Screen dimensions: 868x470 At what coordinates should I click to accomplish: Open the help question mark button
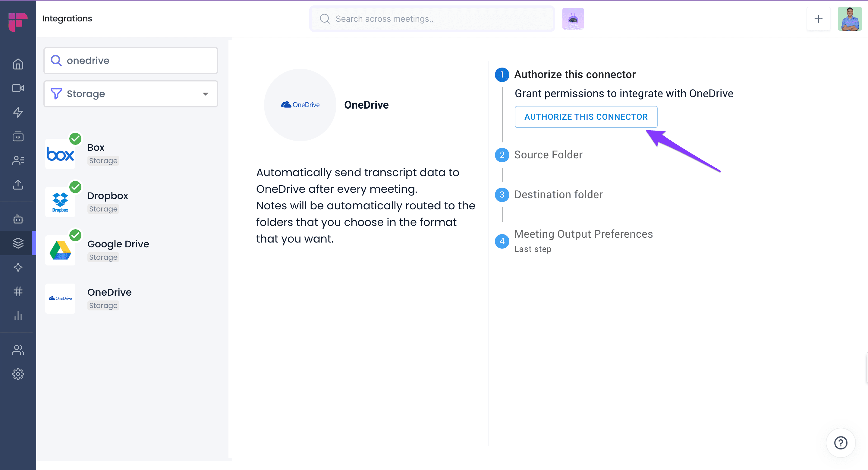pos(840,443)
